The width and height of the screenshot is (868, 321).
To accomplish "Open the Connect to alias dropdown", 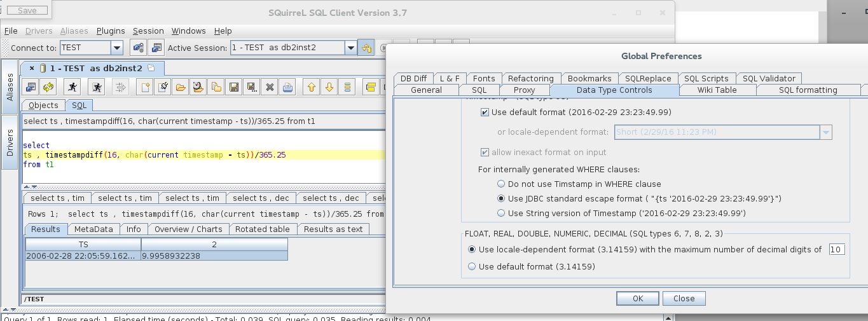I will pos(116,48).
